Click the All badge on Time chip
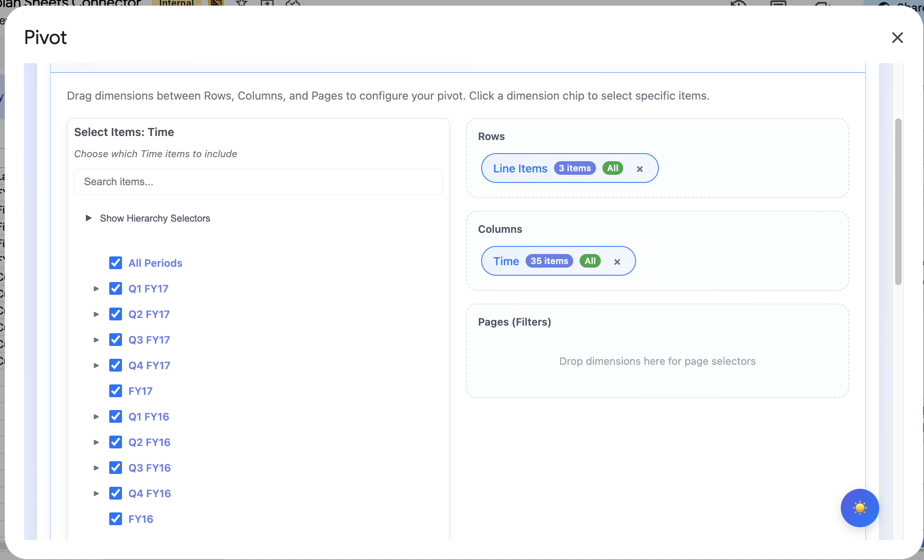The image size is (924, 560). pyautogui.click(x=590, y=261)
